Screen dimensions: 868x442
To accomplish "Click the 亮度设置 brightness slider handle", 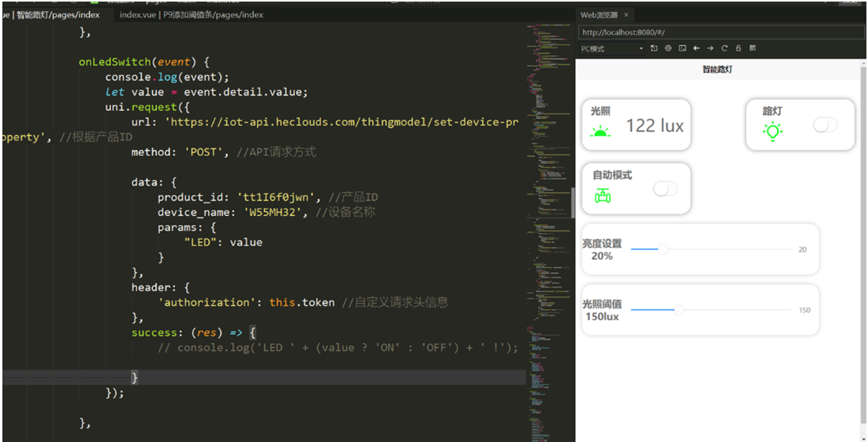I will point(663,249).
